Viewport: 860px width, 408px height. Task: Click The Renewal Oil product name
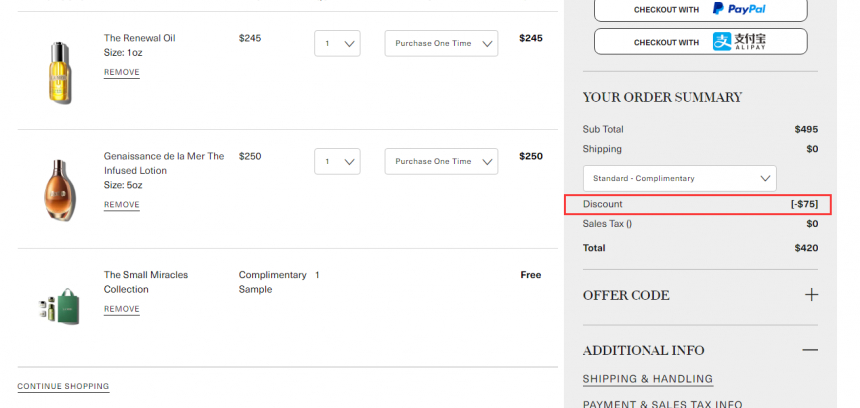click(x=139, y=38)
